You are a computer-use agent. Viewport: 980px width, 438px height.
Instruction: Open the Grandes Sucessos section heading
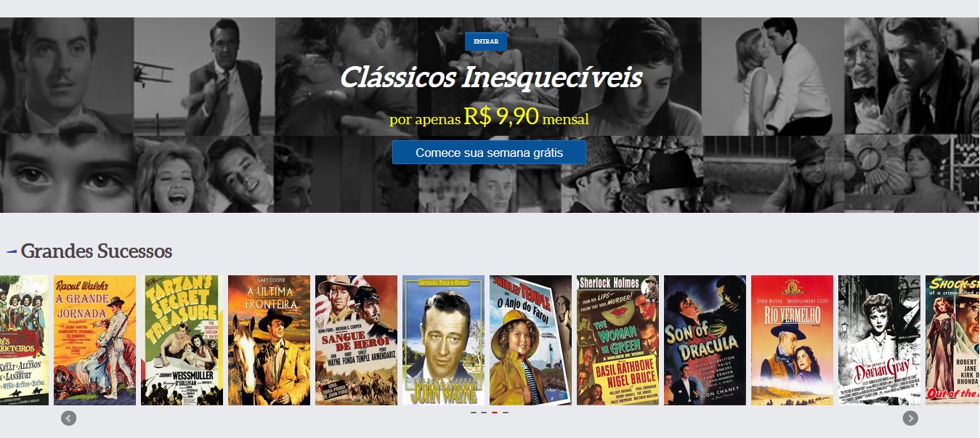point(97,251)
